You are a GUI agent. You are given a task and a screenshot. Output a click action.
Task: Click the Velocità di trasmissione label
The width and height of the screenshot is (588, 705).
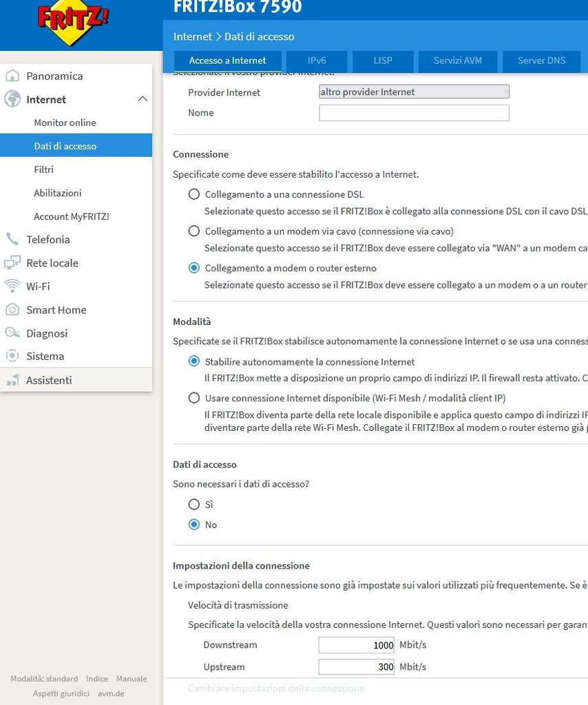point(238,605)
